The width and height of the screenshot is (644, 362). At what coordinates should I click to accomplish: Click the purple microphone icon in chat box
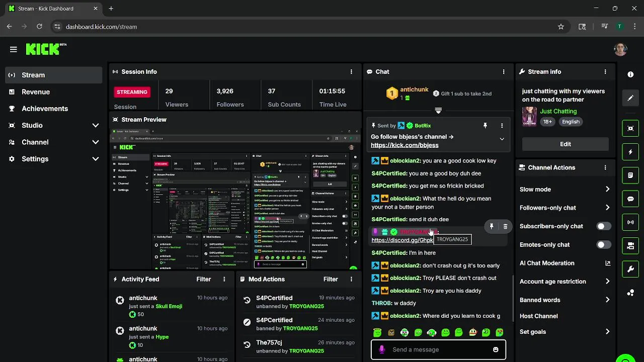pos(382,349)
